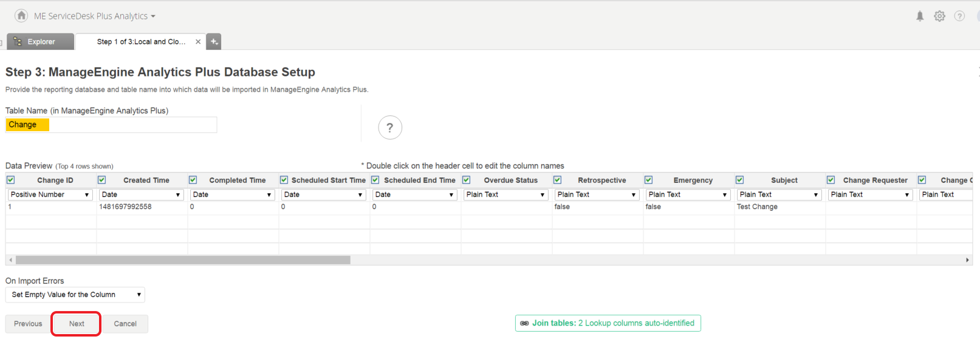980x342 pixels.
Task: Open the settings gear icon
Action: (x=939, y=16)
